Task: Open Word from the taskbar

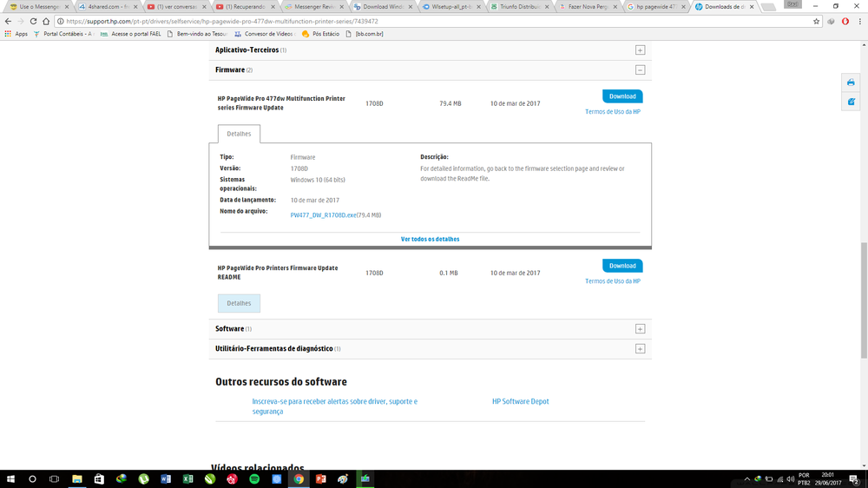Action: click(x=166, y=479)
